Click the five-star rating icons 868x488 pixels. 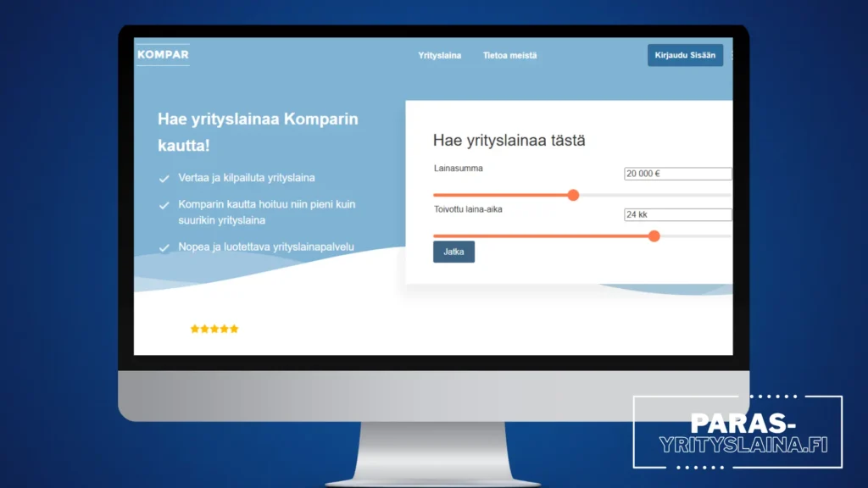tap(214, 329)
